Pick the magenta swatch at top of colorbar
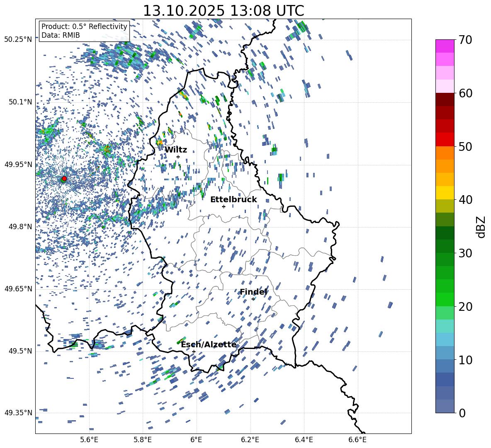 point(445,46)
